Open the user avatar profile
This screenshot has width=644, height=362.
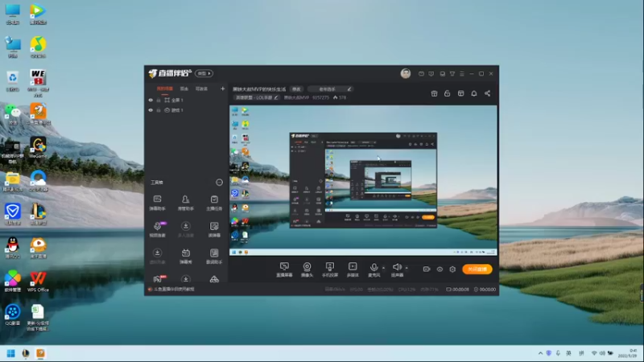(x=406, y=73)
